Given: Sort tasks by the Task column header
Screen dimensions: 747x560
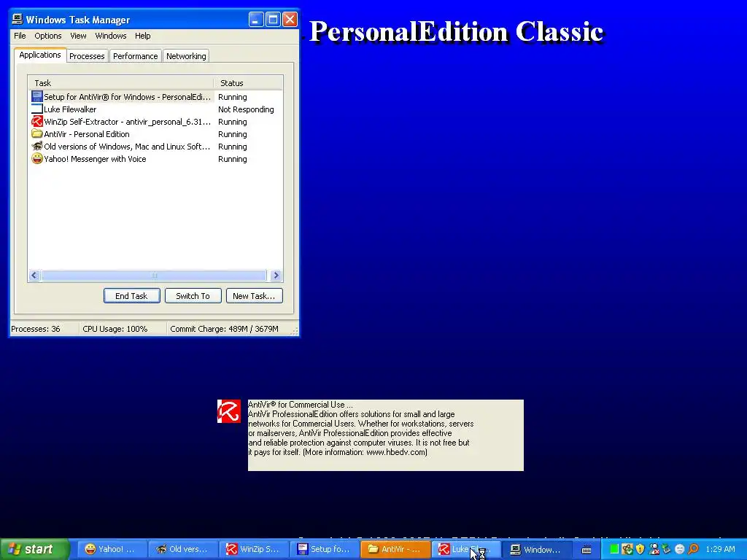Looking at the screenshot, I should [120, 83].
